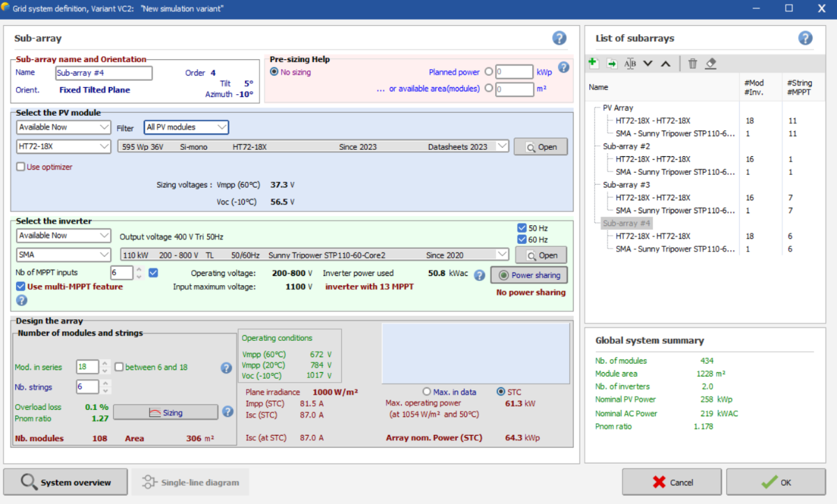Select the PV Array entry in the list
837x504 pixels.
click(618, 108)
